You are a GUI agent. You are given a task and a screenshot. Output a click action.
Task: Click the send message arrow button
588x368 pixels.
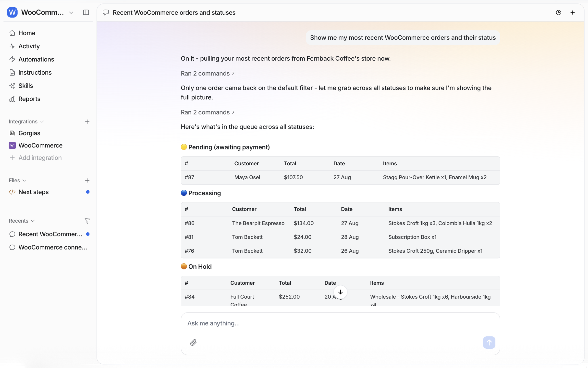tap(489, 342)
